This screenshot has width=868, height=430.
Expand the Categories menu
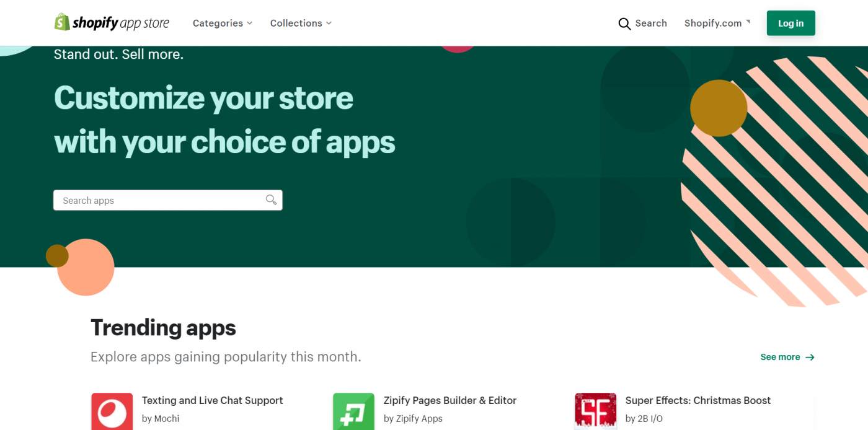(x=223, y=23)
